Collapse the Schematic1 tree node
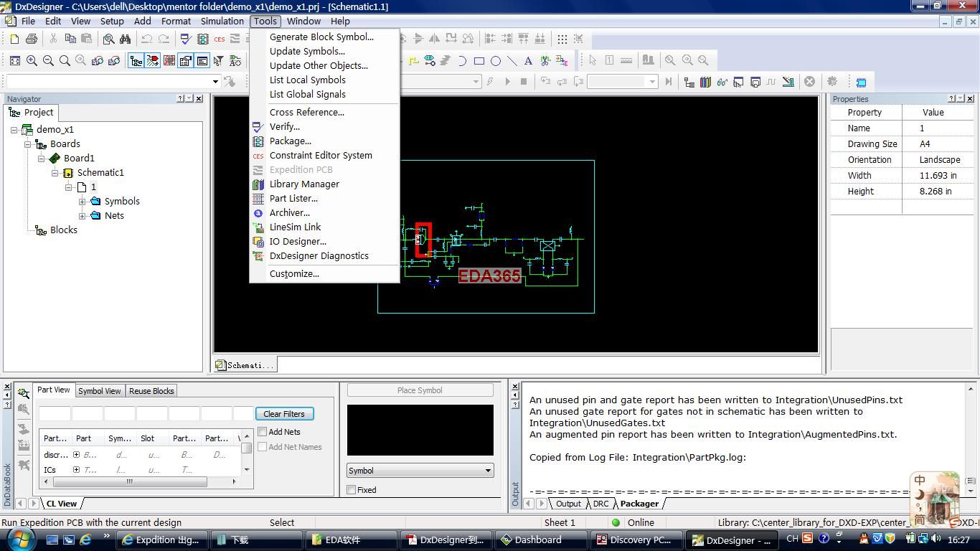 pyautogui.click(x=55, y=173)
